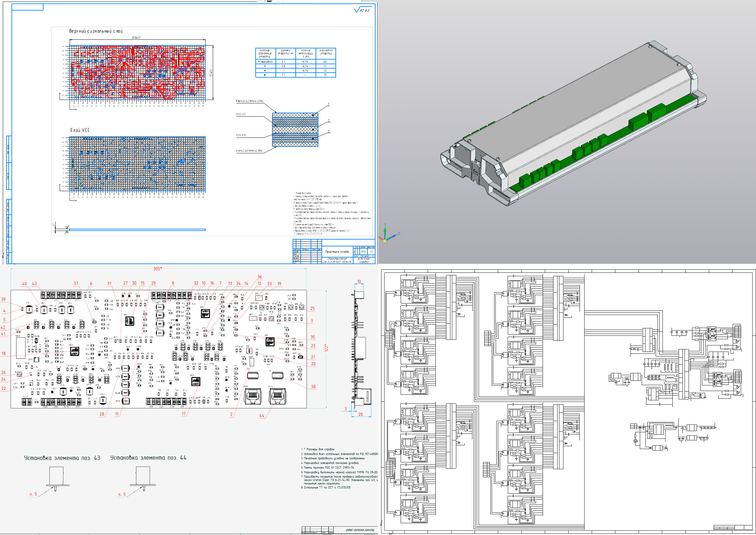756x535 pixels.
Task: Click red callout number 39
Action: click(3, 299)
